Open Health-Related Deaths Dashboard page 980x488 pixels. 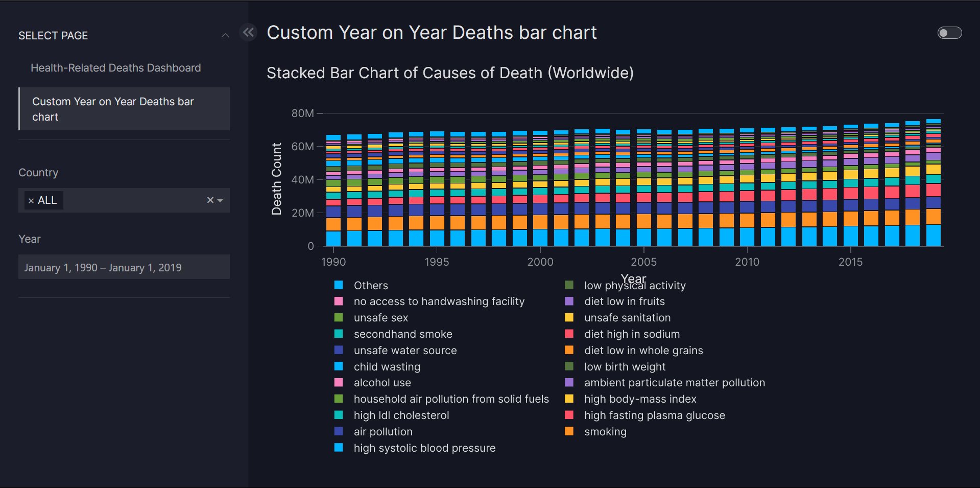115,68
